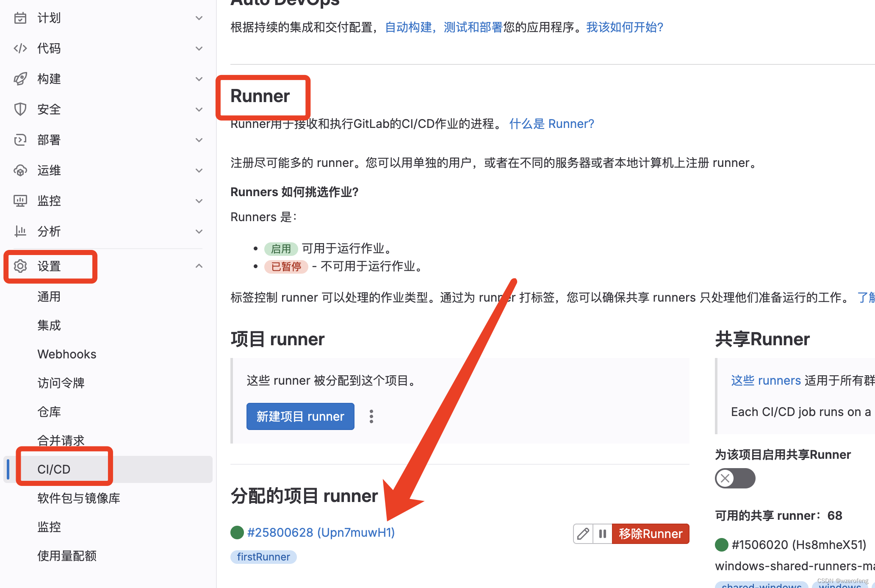Edit runner #25800628 with pencil icon
Viewport: 875px width, 588px height.
pyautogui.click(x=583, y=534)
